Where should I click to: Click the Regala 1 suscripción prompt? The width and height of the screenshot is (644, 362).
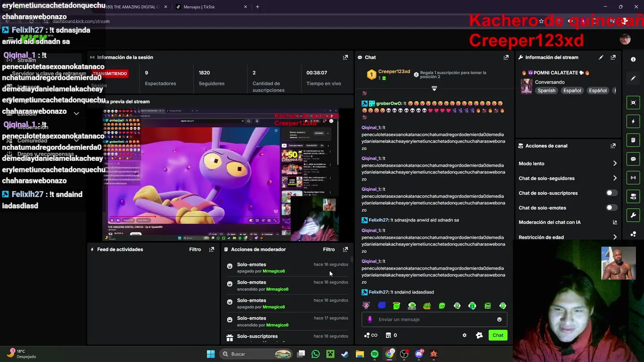453,74
